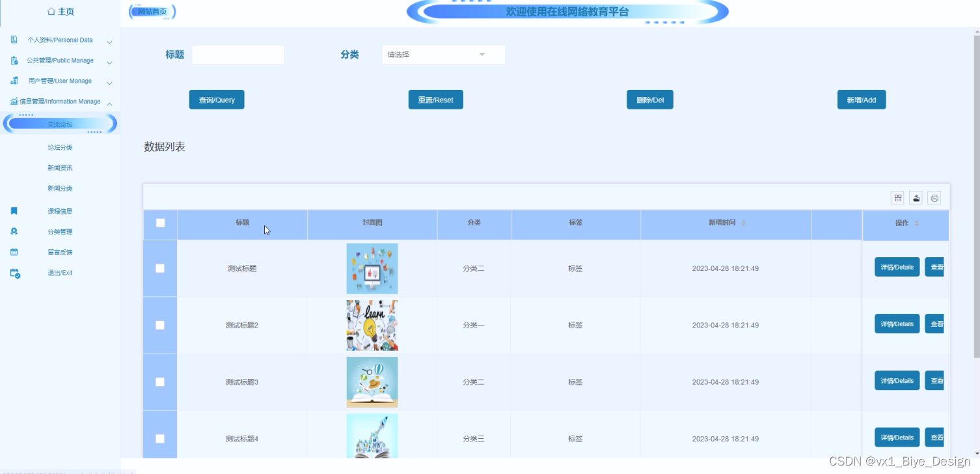Click 退出/Exit to log out
The width and height of the screenshot is (980, 474).
60,273
